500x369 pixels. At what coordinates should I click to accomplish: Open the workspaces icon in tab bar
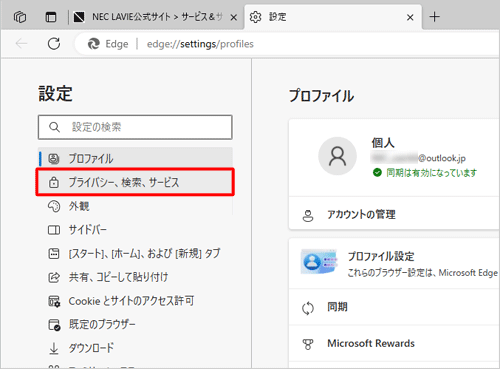pos(20,17)
